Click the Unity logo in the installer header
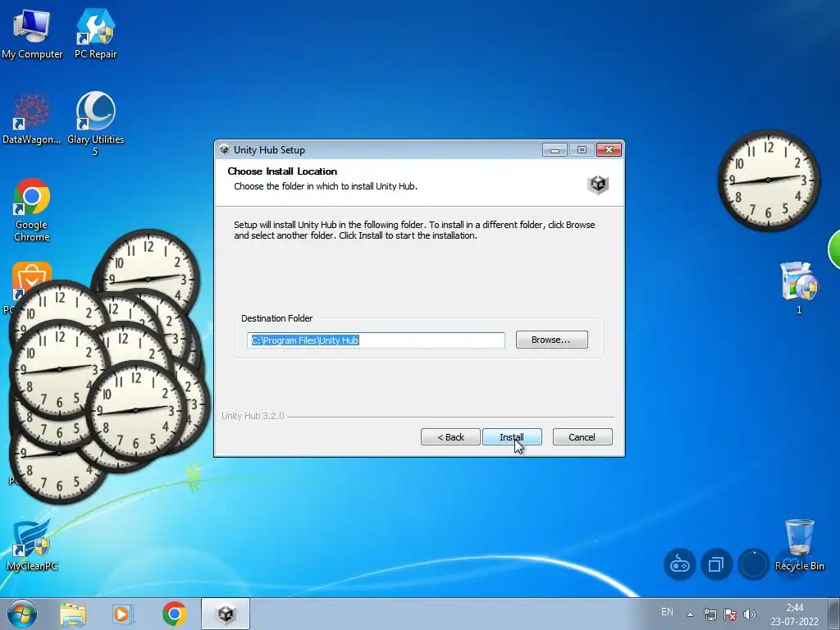The image size is (840, 630). click(x=598, y=185)
